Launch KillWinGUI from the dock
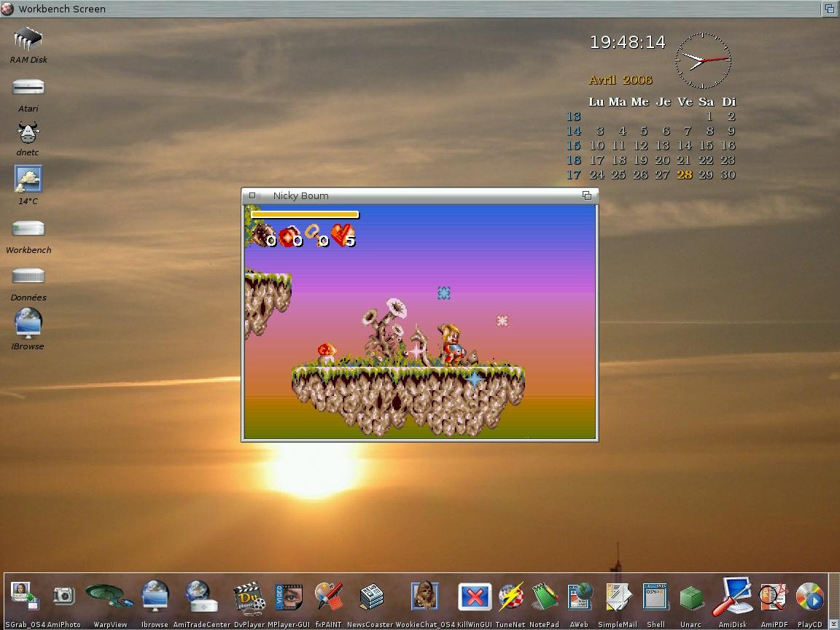The width and height of the screenshot is (840, 630). 475,596
